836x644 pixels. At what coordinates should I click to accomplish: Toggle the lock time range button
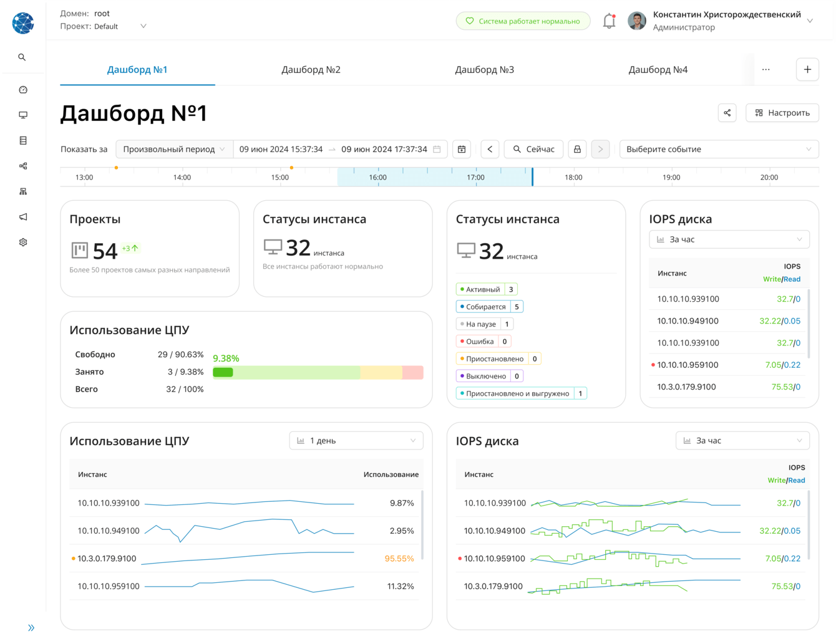coord(577,150)
